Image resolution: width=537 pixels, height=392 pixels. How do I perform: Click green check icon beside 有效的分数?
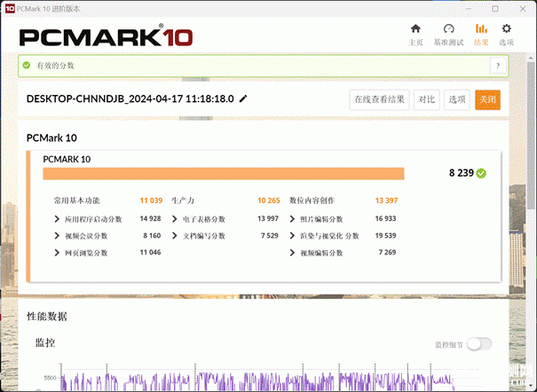pyautogui.click(x=27, y=65)
